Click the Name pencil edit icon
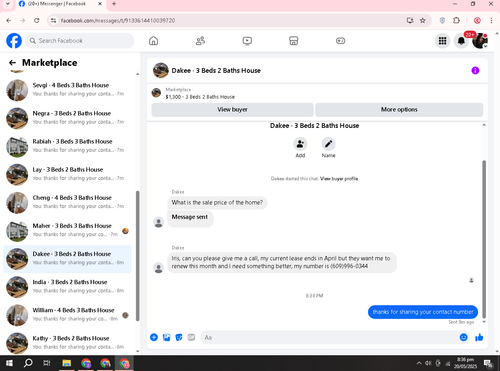This screenshot has height=371, width=500. [328, 144]
